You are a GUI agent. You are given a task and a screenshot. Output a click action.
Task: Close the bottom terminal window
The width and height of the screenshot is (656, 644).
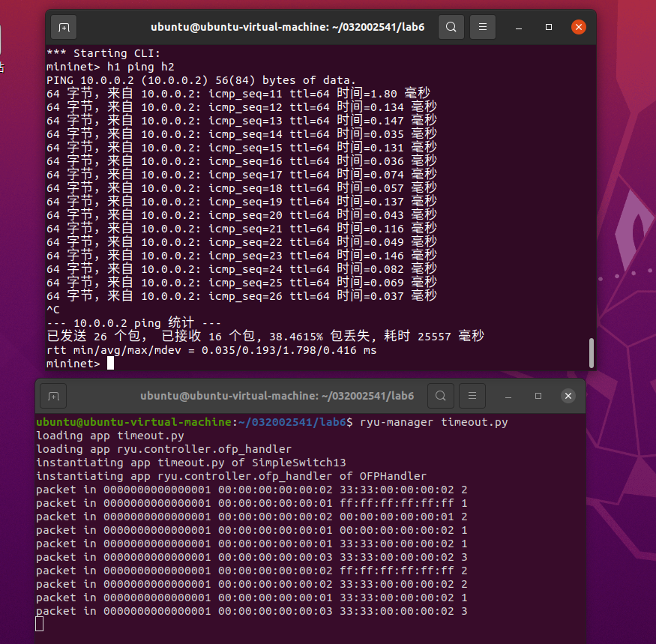tap(568, 396)
